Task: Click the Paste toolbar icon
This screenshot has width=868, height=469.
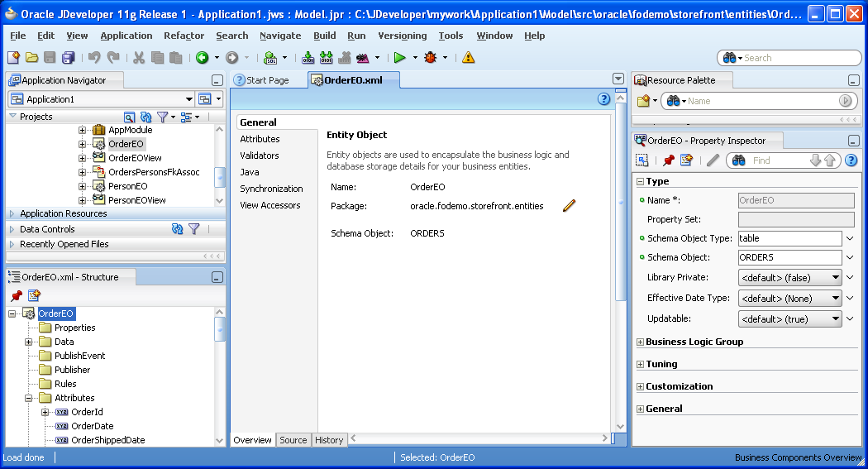Action: (175, 58)
